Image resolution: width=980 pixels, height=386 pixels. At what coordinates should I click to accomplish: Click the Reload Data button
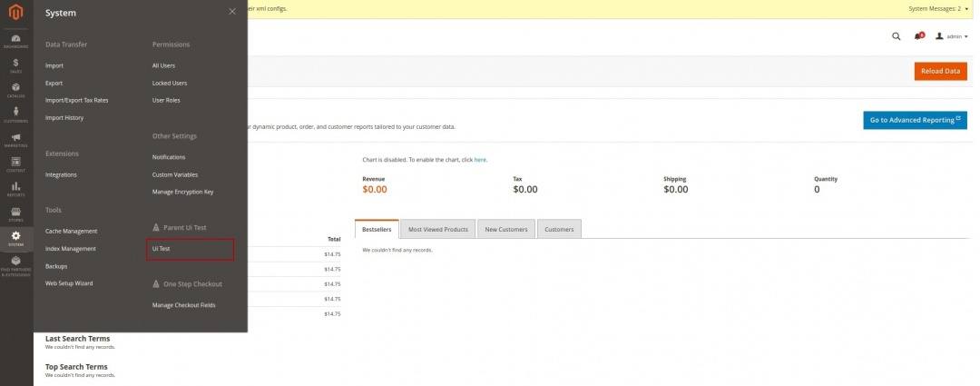pyautogui.click(x=940, y=72)
